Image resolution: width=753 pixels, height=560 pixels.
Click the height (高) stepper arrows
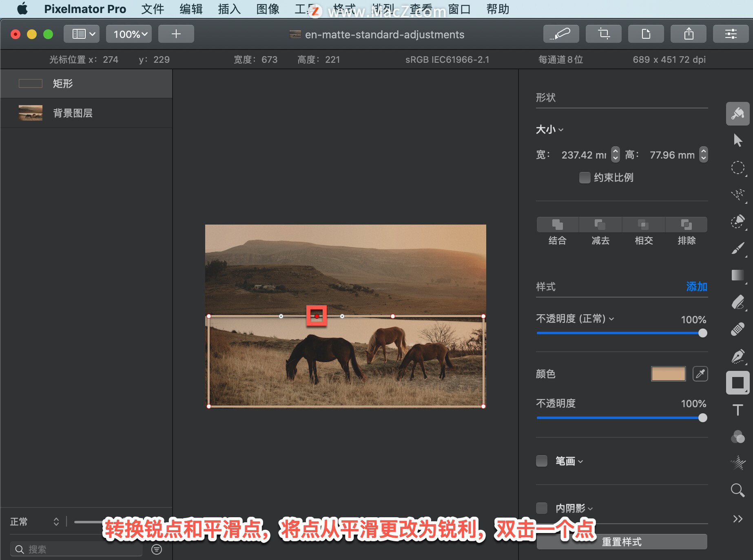click(703, 154)
